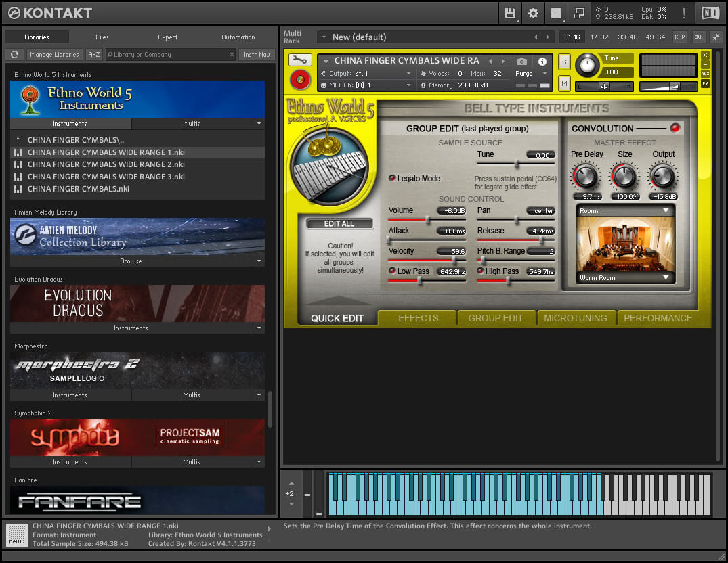The width and height of the screenshot is (728, 563).
Task: Open the multi rack preset menu arrow
Action: coord(324,37)
